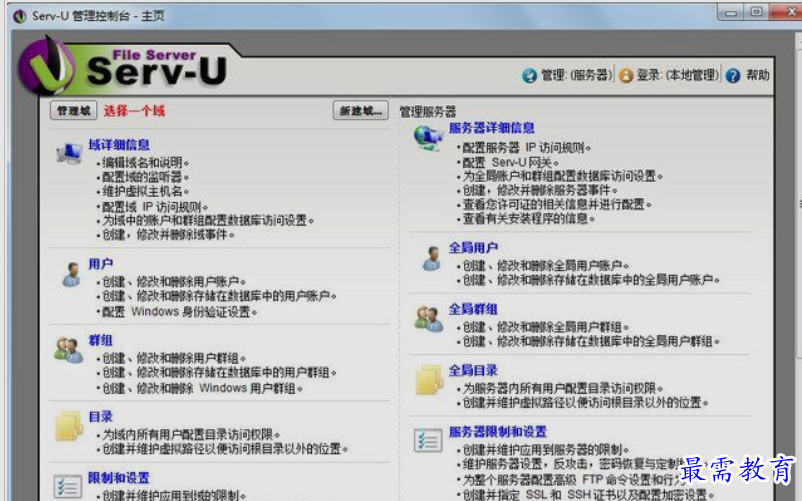Click the 限制和设置 checklist icon
Image resolution: width=802 pixels, height=501 pixels.
tap(68, 487)
